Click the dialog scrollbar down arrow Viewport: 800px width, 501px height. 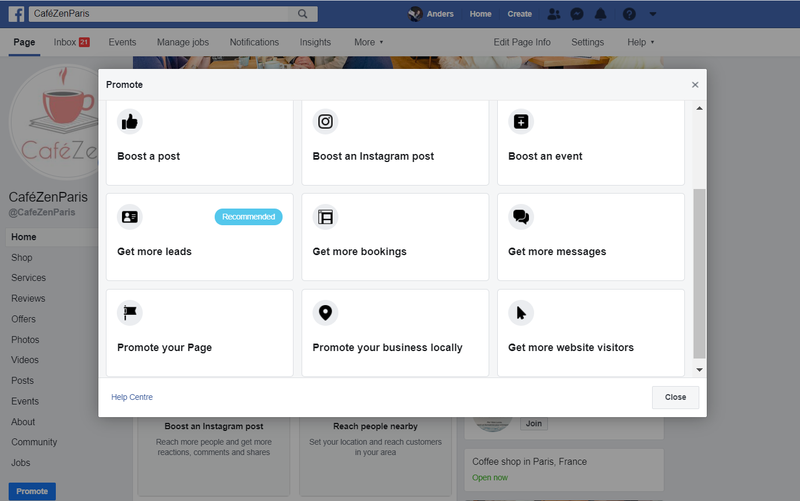699,370
